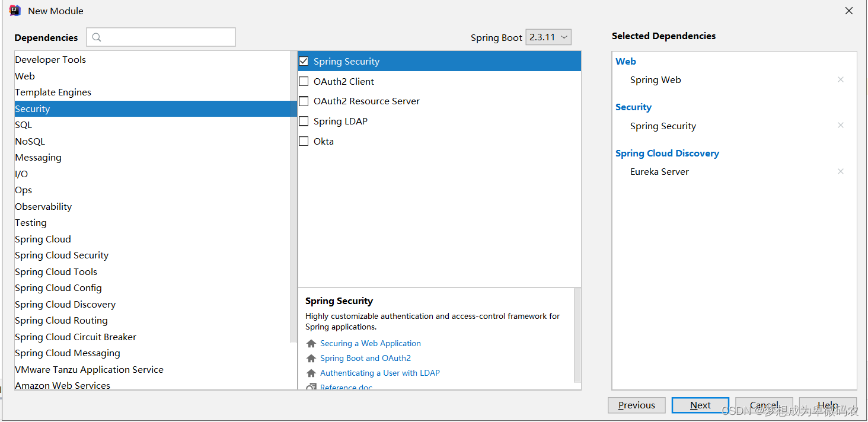
Task: Select the Spring Cloud Discovery category
Action: (65, 304)
